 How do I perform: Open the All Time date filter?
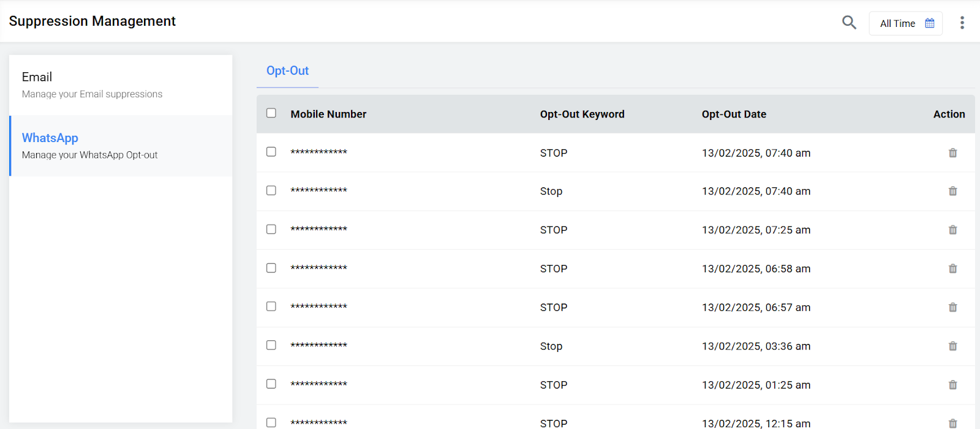905,23
